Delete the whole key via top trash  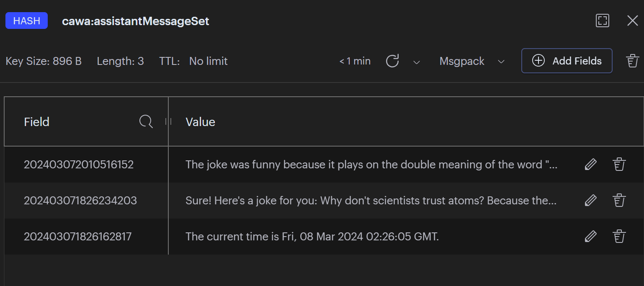(x=632, y=61)
